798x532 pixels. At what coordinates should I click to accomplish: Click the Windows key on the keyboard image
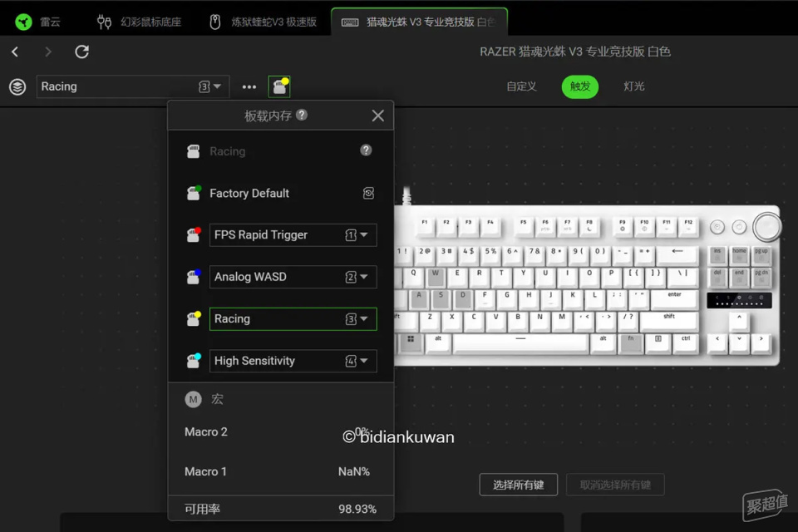(410, 342)
